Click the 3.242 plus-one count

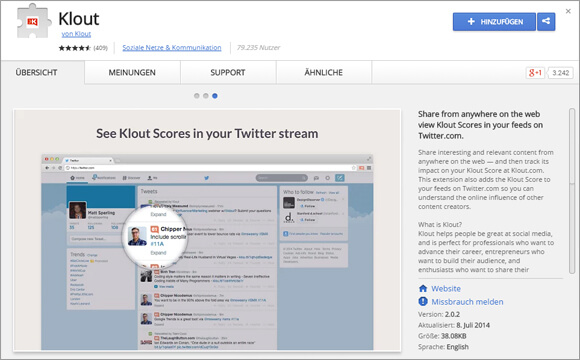[x=560, y=73]
